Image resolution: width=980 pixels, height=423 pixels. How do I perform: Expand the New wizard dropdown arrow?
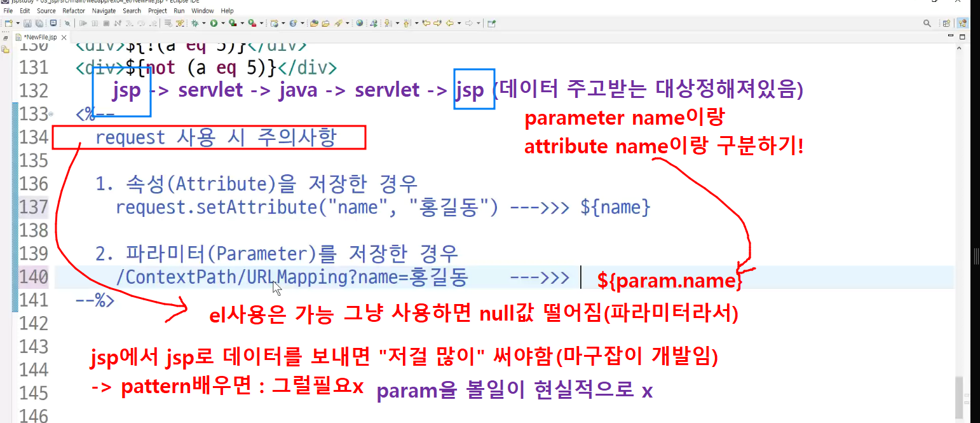[17, 24]
